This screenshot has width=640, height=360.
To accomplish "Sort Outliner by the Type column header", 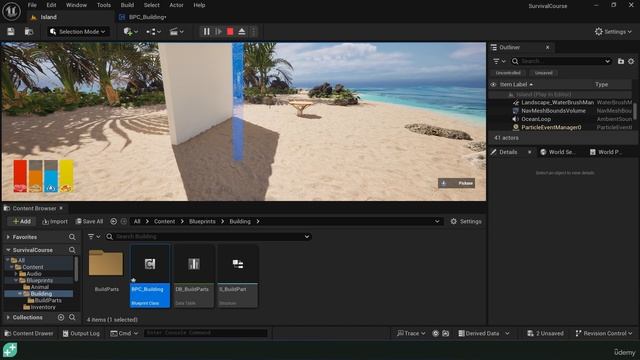I will pyautogui.click(x=601, y=84).
